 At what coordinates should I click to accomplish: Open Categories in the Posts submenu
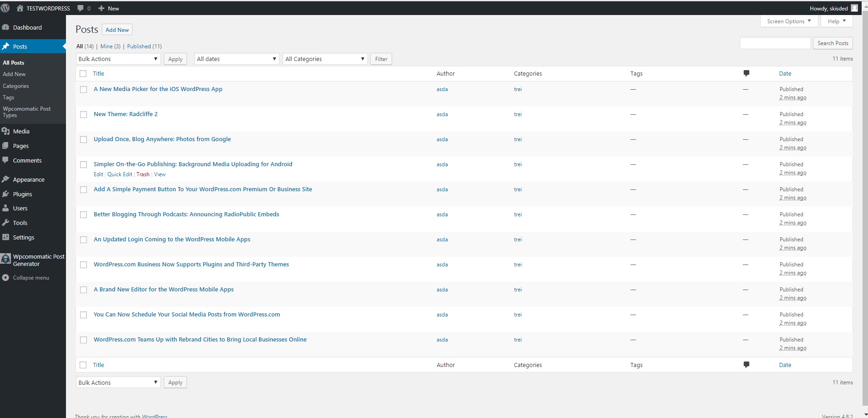(x=16, y=86)
